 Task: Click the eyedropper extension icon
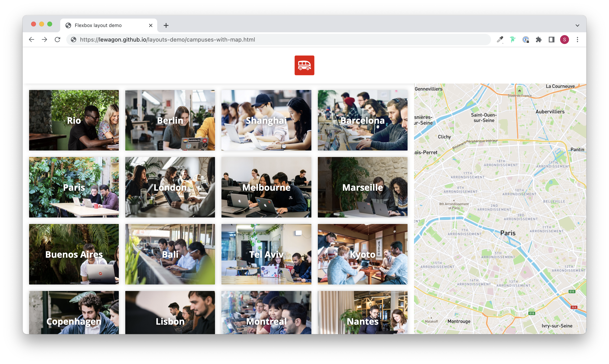click(x=500, y=40)
